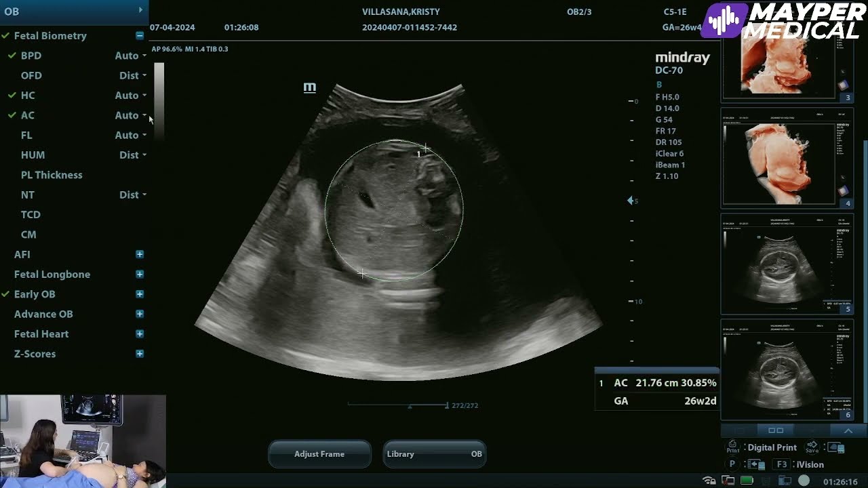This screenshot has width=868, height=488.
Task: Open 3D render thumbnail number 4
Action: pos(787,157)
